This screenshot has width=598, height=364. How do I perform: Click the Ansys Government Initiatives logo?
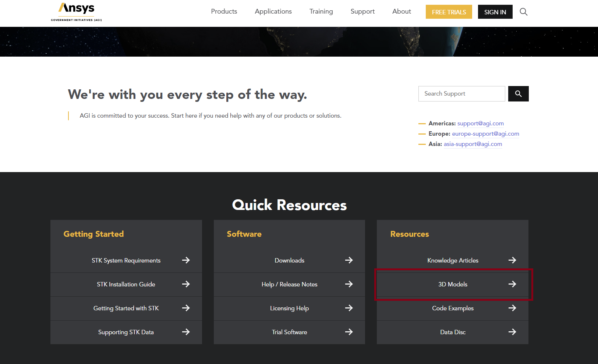coord(76,12)
